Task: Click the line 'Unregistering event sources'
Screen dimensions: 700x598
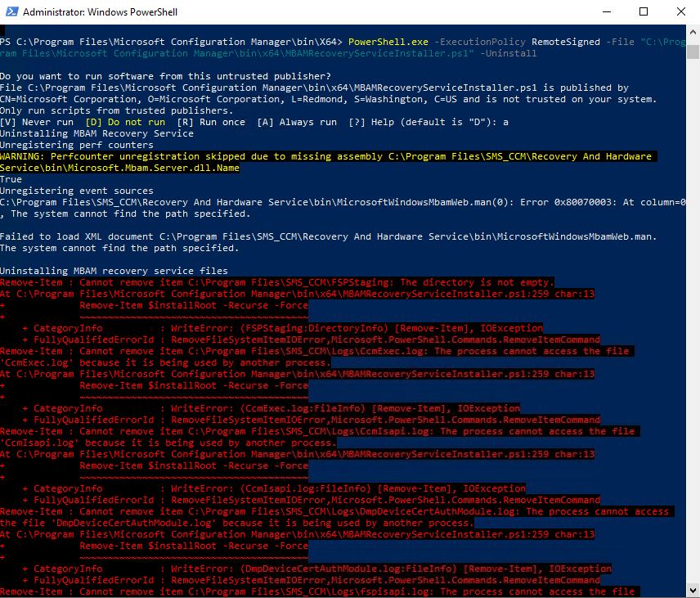Action: [x=77, y=191]
